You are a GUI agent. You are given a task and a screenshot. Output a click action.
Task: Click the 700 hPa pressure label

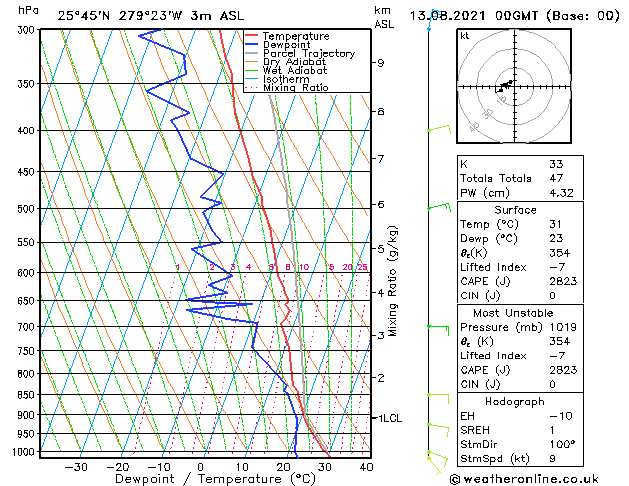(x=28, y=327)
